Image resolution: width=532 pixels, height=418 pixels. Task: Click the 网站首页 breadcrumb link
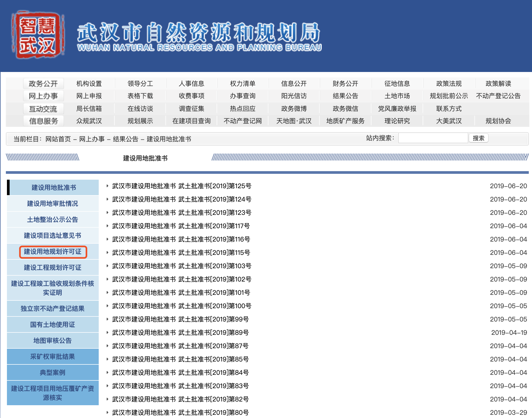pos(58,139)
